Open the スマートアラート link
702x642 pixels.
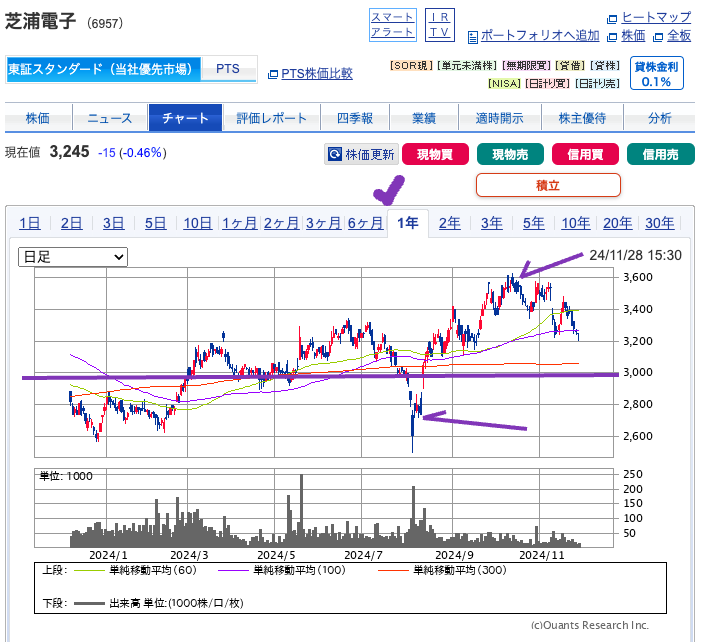coord(393,25)
